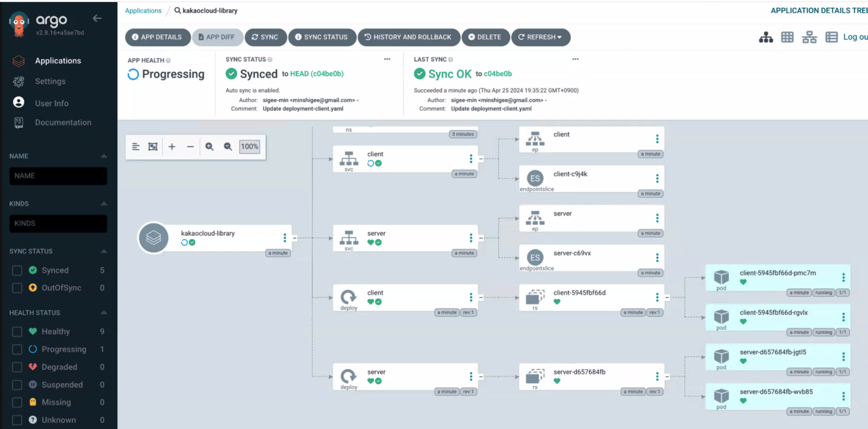Check the Missing filter checkbox
868x429 pixels.
(17, 402)
